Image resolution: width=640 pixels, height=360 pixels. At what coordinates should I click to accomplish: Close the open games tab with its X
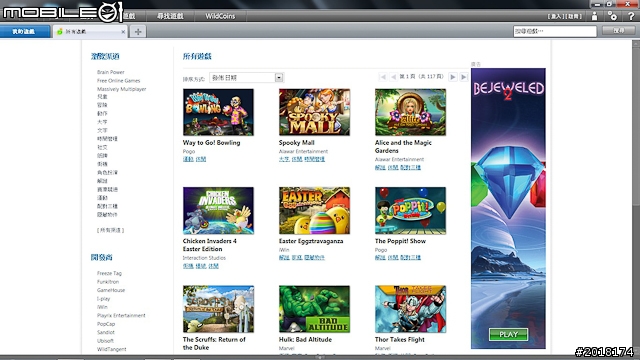(123, 31)
